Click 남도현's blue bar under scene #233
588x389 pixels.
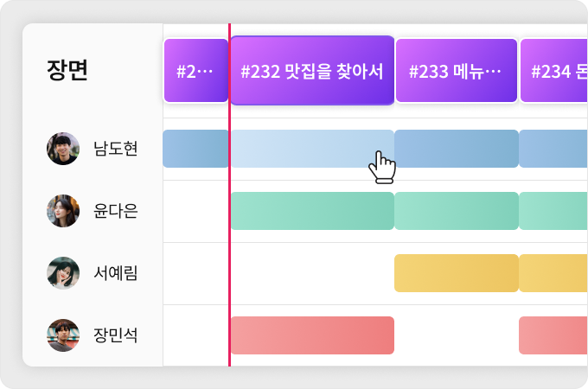(456, 149)
